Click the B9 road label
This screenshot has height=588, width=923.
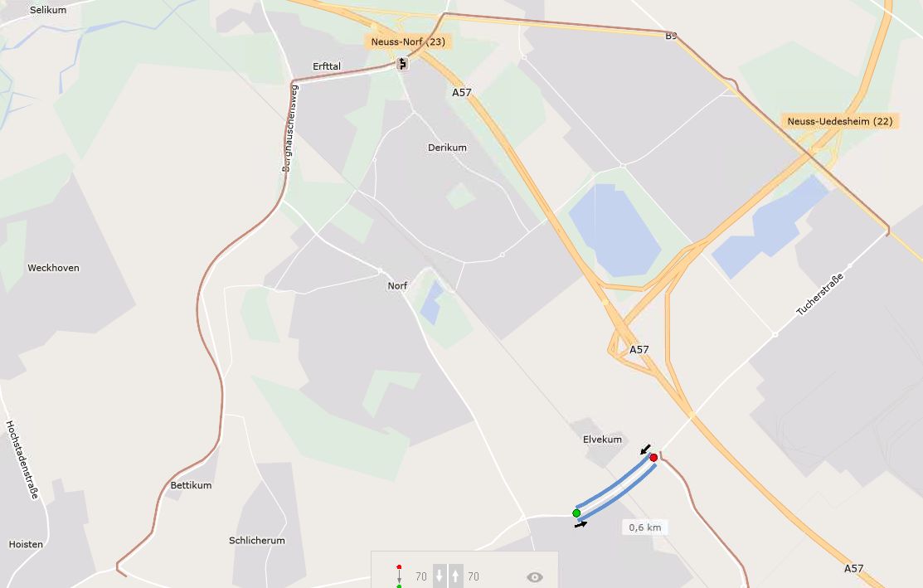point(671,36)
